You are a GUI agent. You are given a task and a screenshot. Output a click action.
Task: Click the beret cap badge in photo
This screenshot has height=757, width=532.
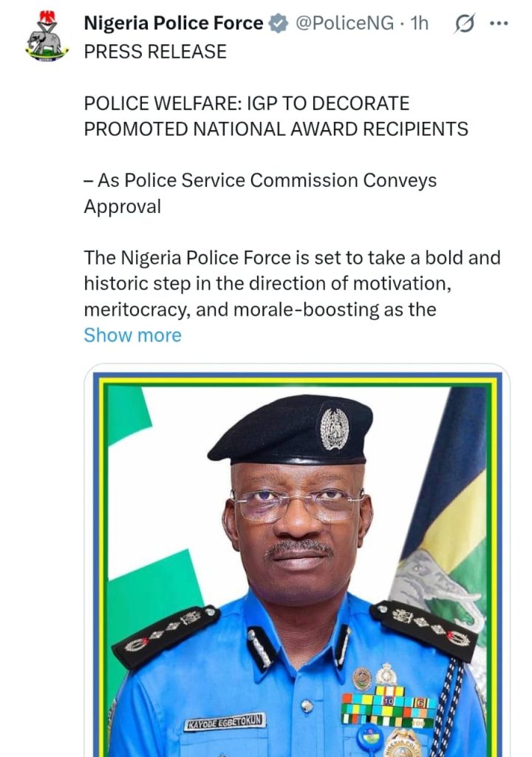(x=335, y=429)
